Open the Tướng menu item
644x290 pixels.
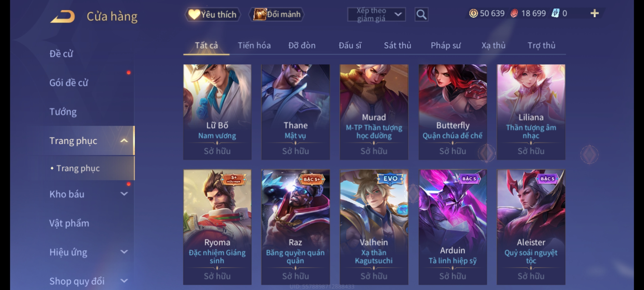click(63, 112)
